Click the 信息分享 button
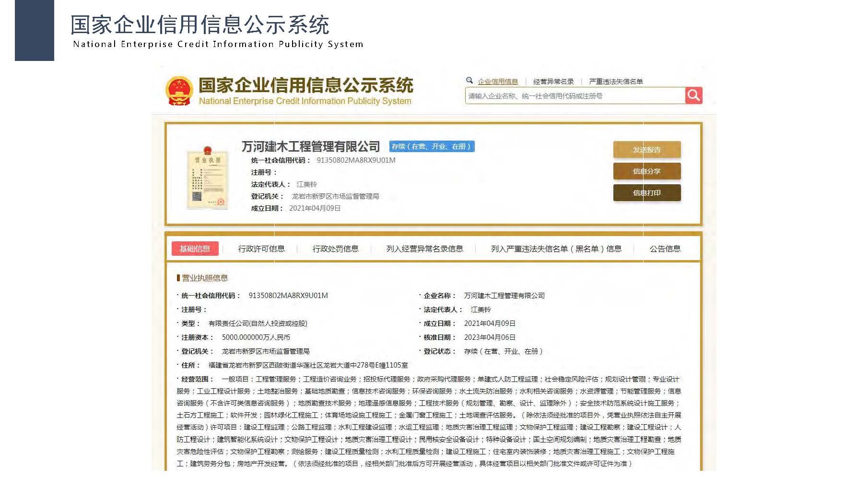Image resolution: width=868 pixels, height=489 pixels. [x=647, y=171]
